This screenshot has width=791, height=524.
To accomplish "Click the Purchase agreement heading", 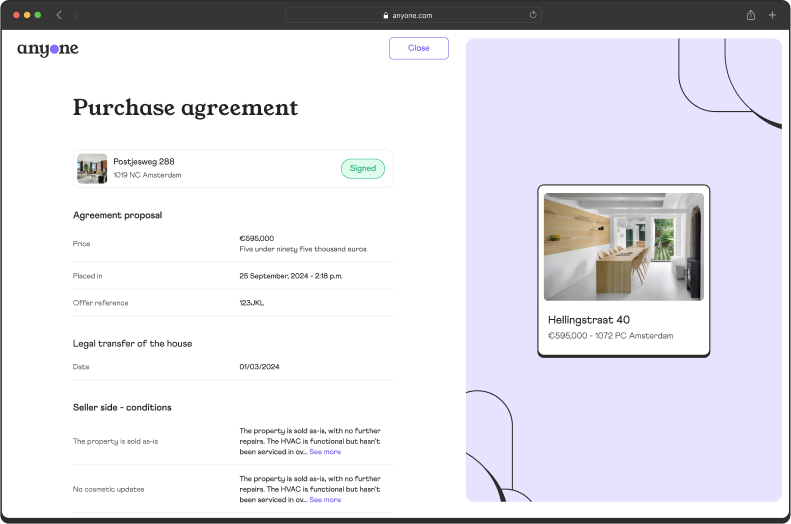I will [185, 108].
